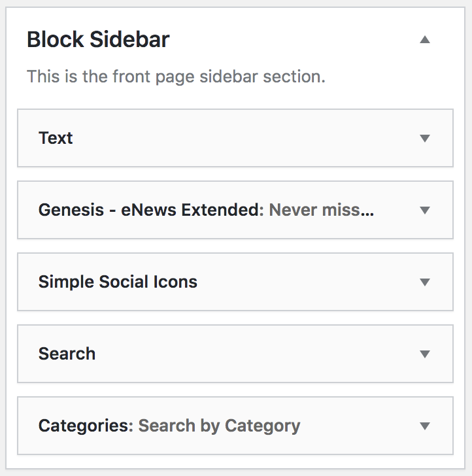Expand the Search widget arrow
Image resolution: width=472 pixels, height=476 pixels.
(425, 354)
